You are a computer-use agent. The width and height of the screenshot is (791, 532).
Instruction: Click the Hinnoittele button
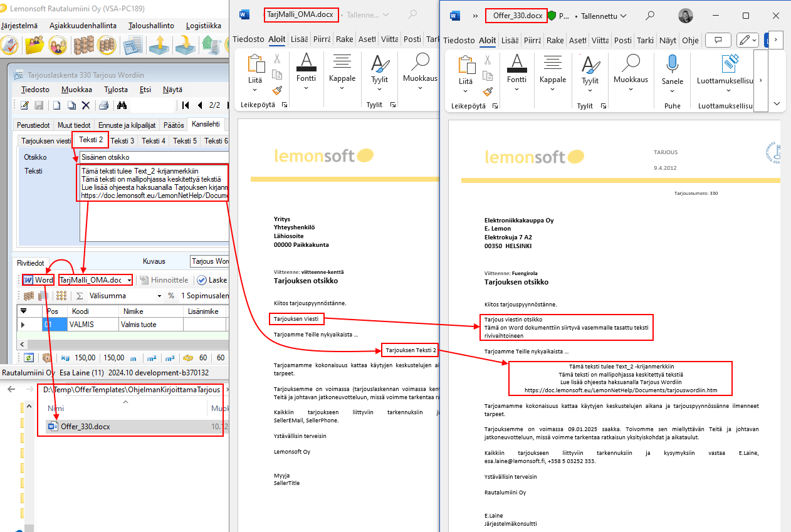pos(164,280)
